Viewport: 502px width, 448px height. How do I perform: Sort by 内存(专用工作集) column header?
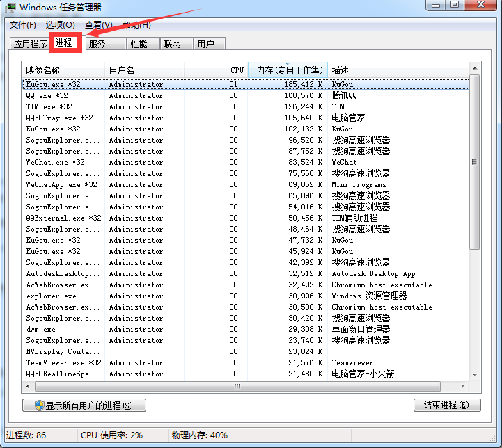(288, 70)
